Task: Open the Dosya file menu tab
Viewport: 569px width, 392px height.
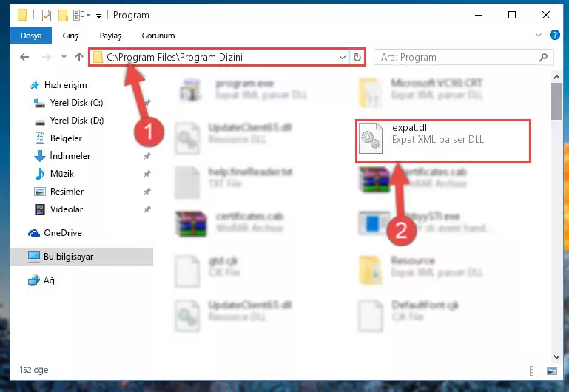Action: tap(31, 36)
